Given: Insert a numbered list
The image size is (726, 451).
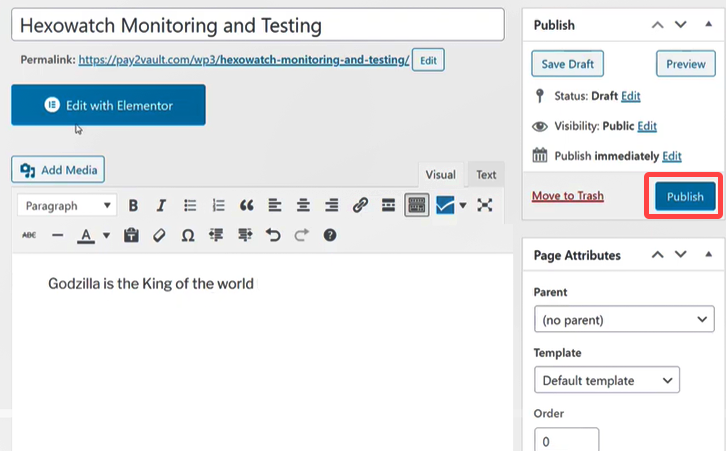Looking at the screenshot, I should pos(218,205).
